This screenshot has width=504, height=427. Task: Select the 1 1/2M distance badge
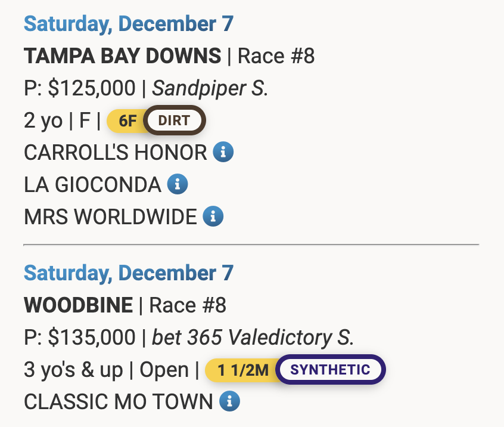(241, 370)
